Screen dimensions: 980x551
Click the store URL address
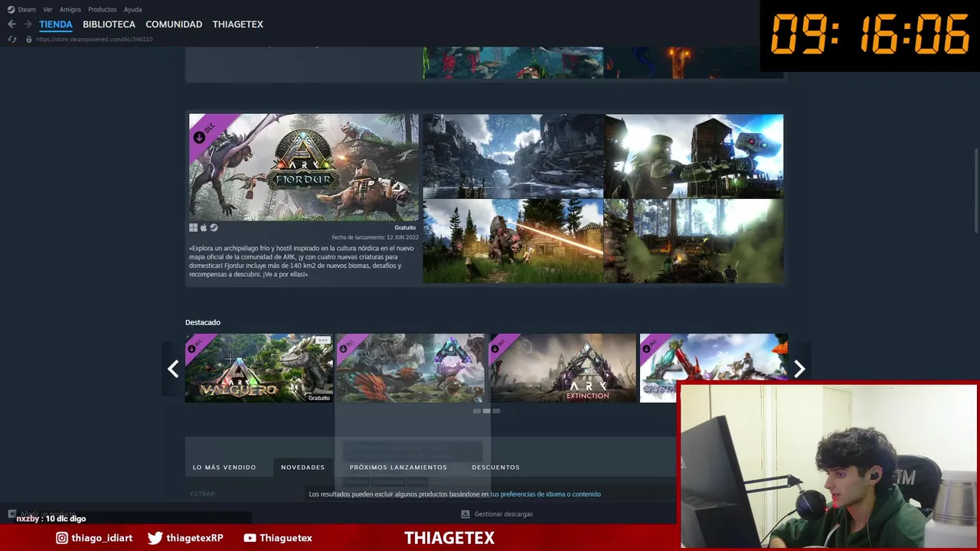pyautogui.click(x=94, y=39)
